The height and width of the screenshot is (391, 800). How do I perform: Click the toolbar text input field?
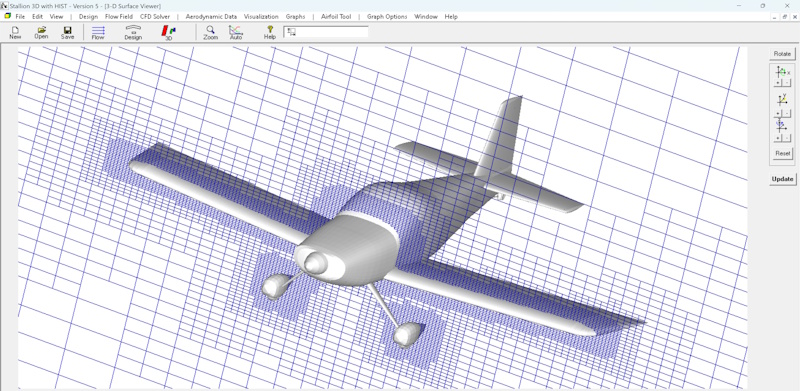click(326, 32)
